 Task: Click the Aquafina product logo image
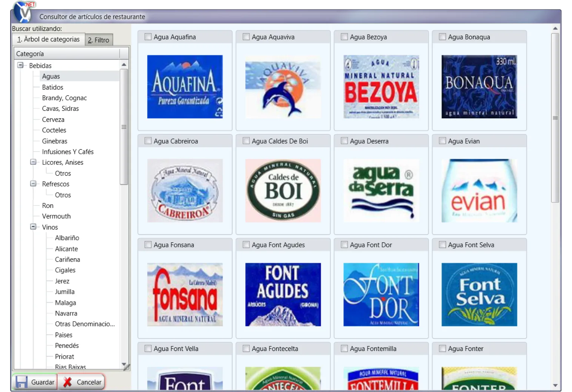(185, 87)
